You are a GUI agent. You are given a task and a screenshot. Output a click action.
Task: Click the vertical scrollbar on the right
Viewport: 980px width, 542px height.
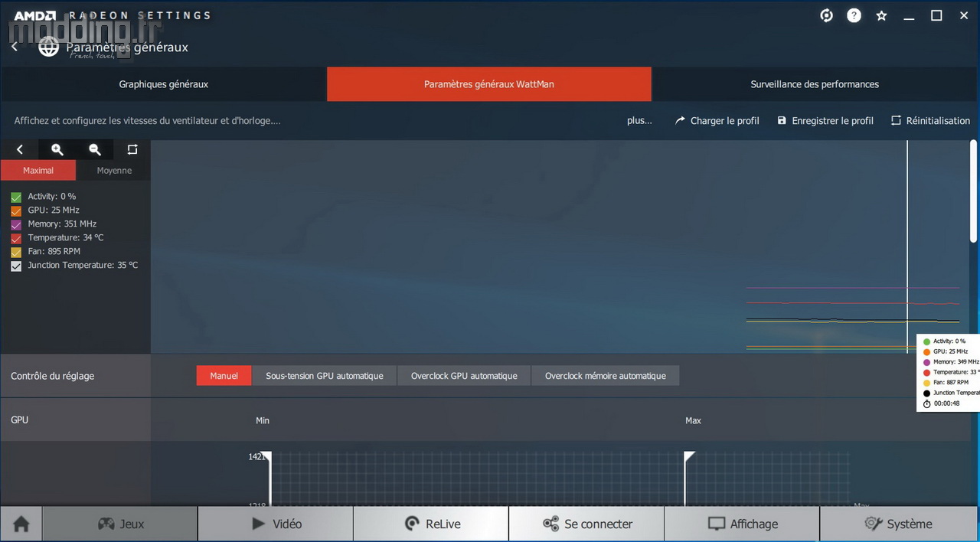coord(974,191)
